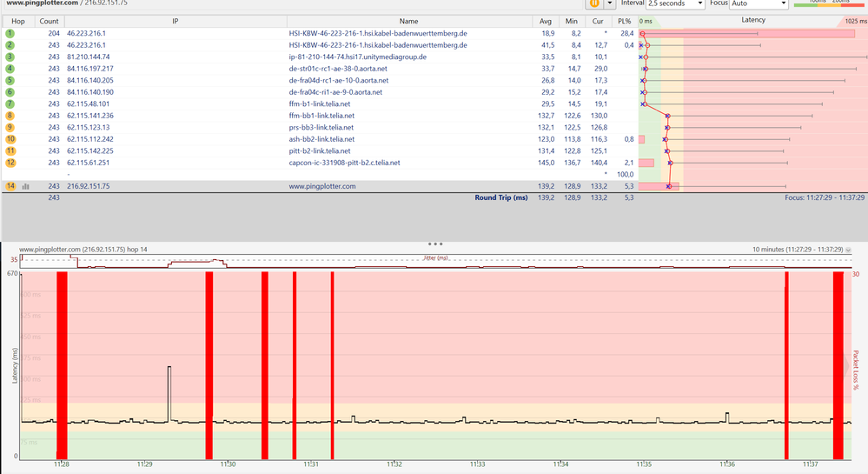This screenshot has height=474, width=868.
Task: Open the Interval dropdown showing 2,5 seconds
Action: pos(675,3)
